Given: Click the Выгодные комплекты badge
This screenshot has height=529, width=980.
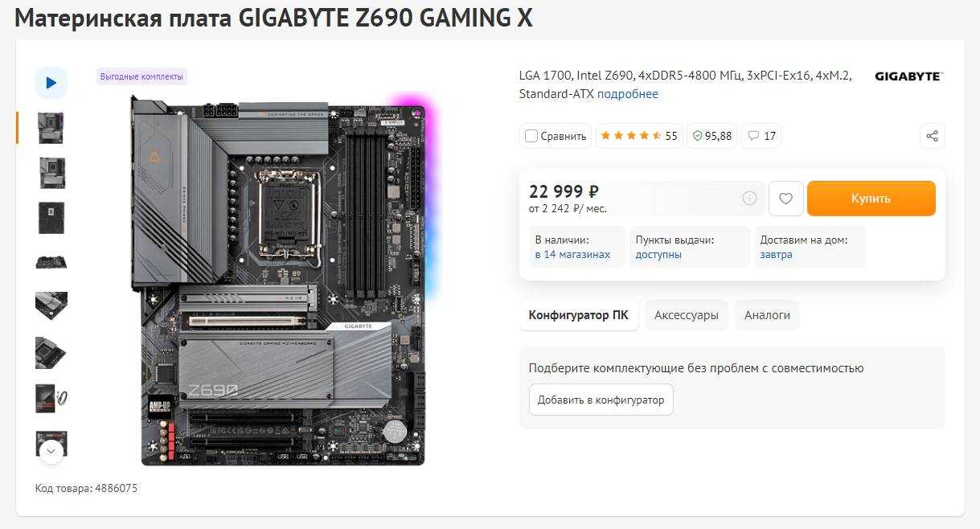Looking at the screenshot, I should [x=142, y=77].
